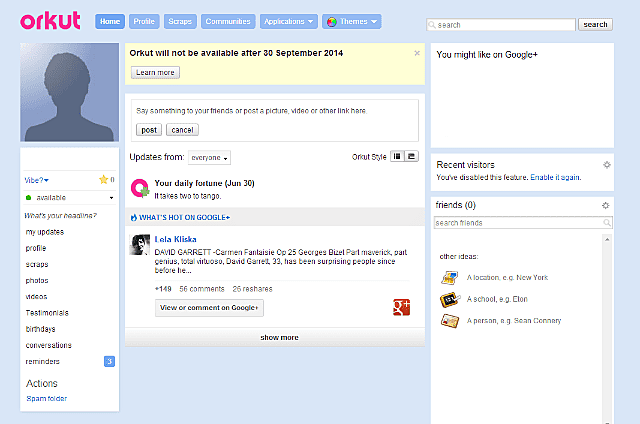Viewport: 640px width, 424px height.
Task: Click the What's your headline field
Action: pyautogui.click(x=60, y=215)
